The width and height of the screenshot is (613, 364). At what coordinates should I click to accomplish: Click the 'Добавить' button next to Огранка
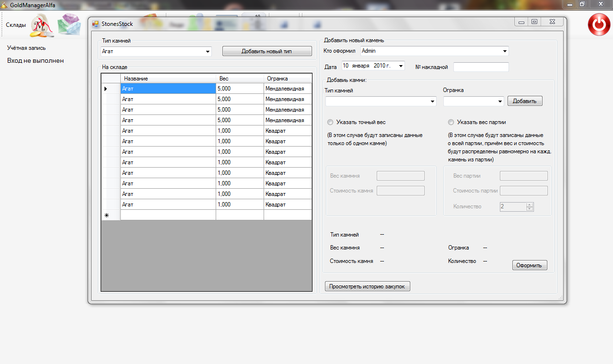(525, 101)
